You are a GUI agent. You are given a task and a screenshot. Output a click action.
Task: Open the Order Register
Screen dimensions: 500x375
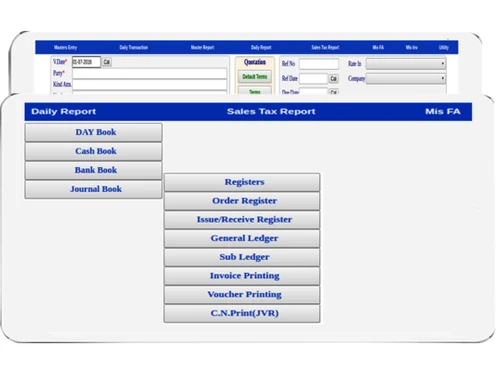242,201
